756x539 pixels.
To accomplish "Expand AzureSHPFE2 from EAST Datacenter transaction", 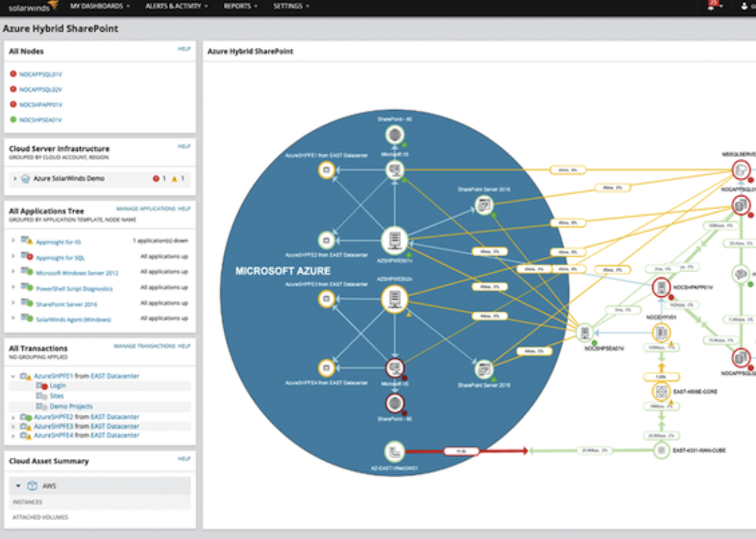I will (x=13, y=417).
